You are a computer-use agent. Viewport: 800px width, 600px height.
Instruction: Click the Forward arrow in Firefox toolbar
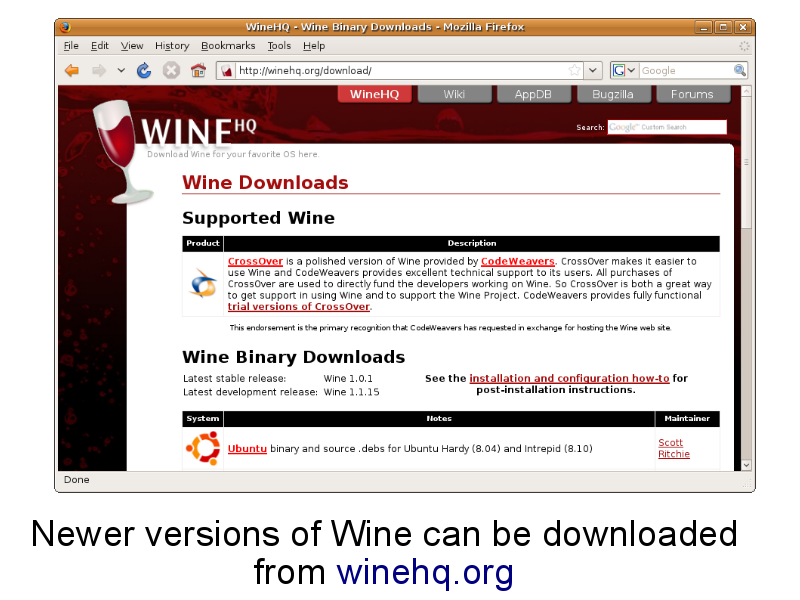[99, 70]
